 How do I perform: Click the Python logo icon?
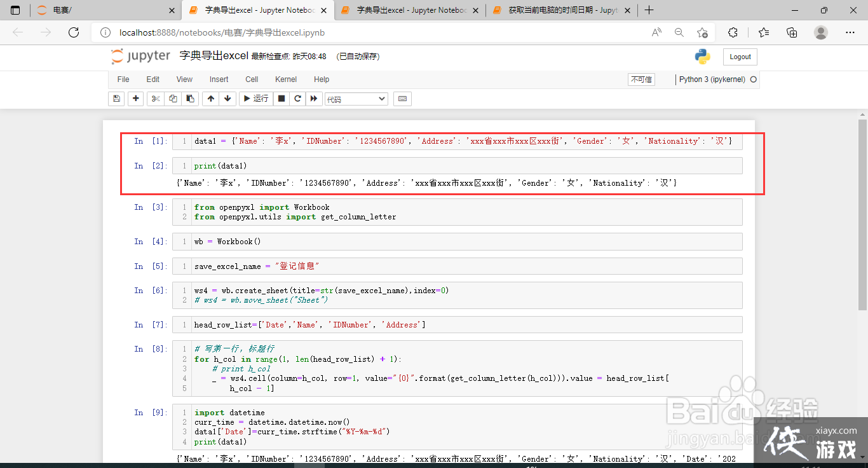click(702, 57)
